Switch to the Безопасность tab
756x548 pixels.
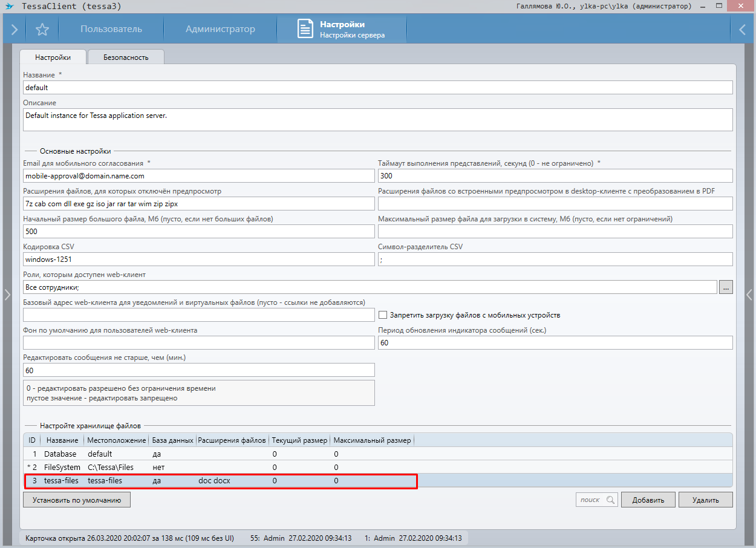click(x=126, y=57)
